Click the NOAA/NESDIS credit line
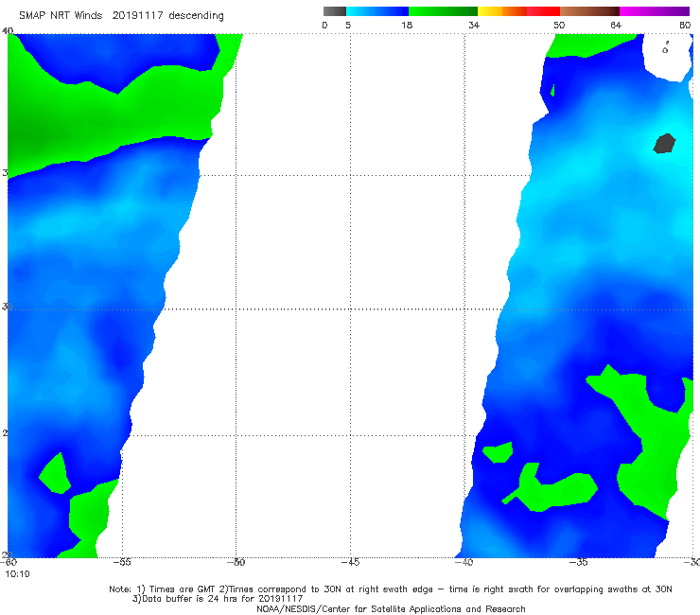Screen dimensions: 700x615 pyautogui.click(x=391, y=609)
